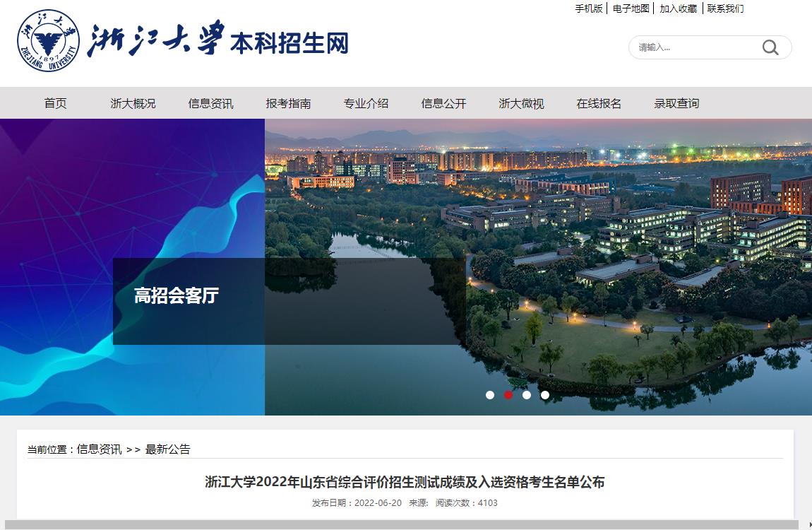Click the article title about 山东省综合评价招生

(x=405, y=482)
